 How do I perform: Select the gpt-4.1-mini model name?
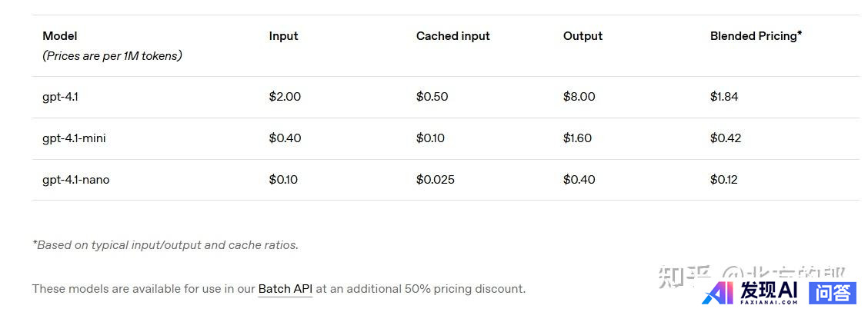click(74, 138)
